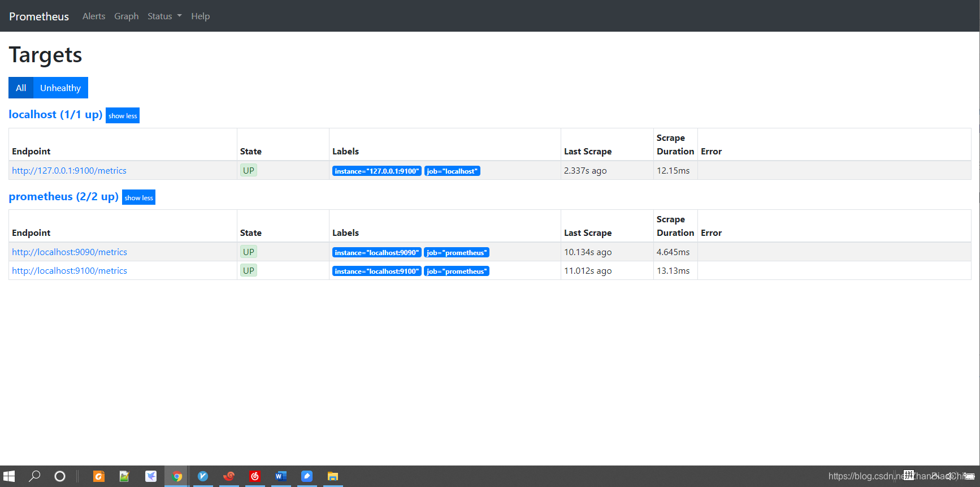This screenshot has width=980, height=487.
Task: Open the bird-logo app in taskbar
Action: coord(150,476)
